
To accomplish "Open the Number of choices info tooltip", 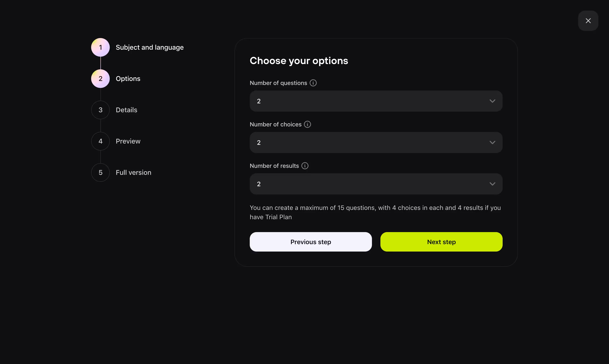I will [x=307, y=124].
